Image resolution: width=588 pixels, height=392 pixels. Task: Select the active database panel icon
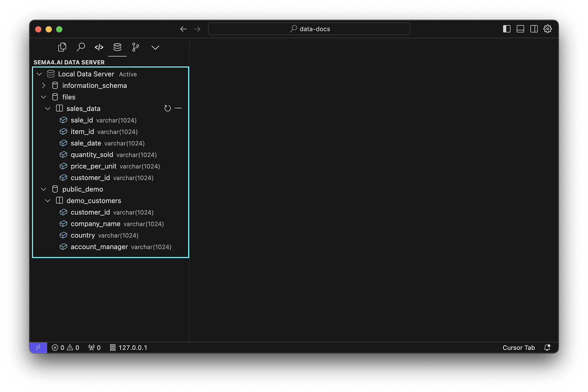[x=118, y=47]
